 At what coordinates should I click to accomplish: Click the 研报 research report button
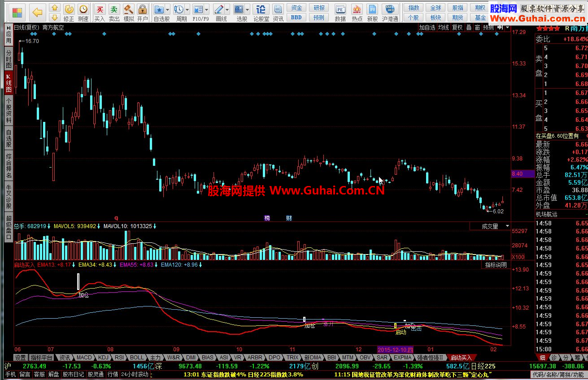319,8
